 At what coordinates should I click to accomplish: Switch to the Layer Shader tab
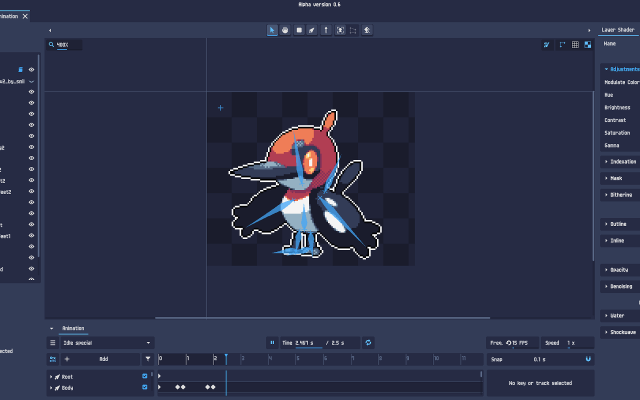point(618,30)
